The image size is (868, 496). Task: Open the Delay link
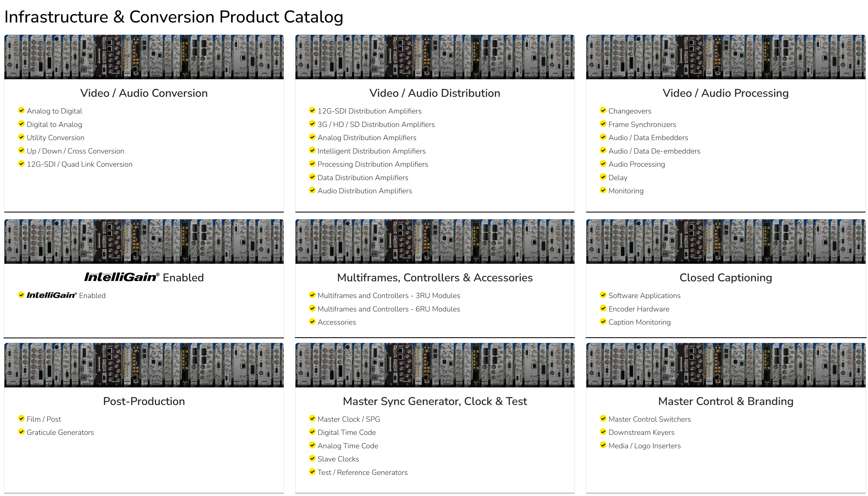(618, 177)
